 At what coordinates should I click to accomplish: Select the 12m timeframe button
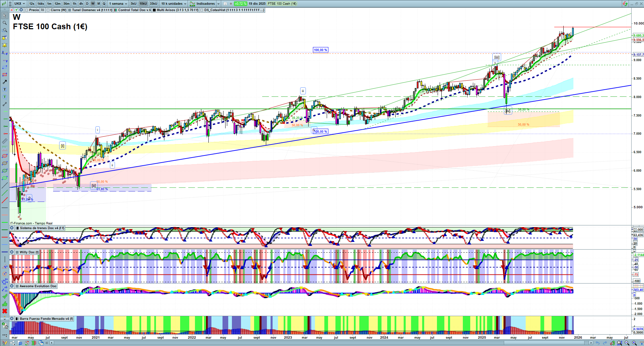[57, 4]
